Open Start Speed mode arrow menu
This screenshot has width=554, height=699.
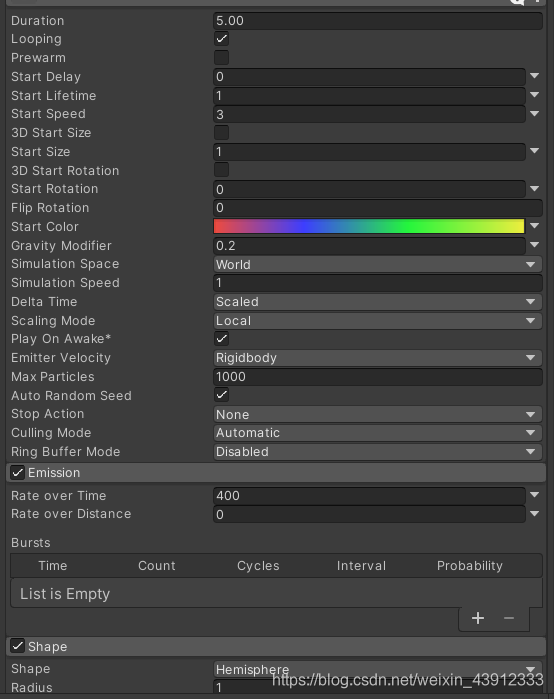pyautogui.click(x=534, y=114)
